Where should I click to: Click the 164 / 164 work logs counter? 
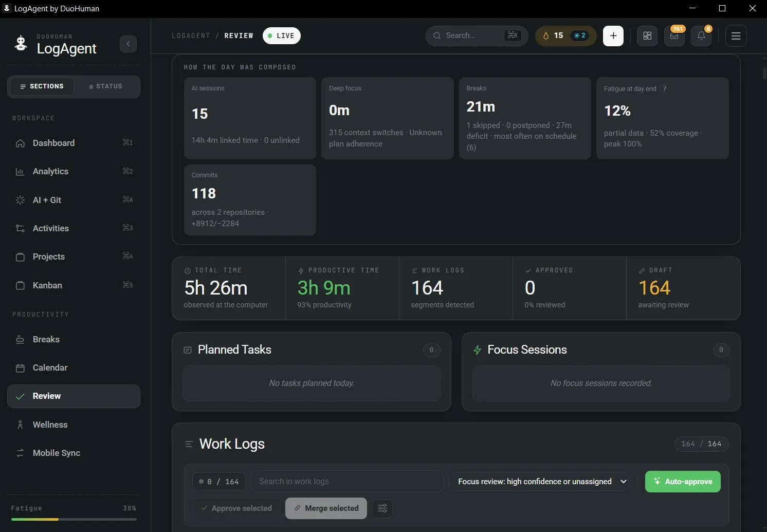pyautogui.click(x=701, y=444)
